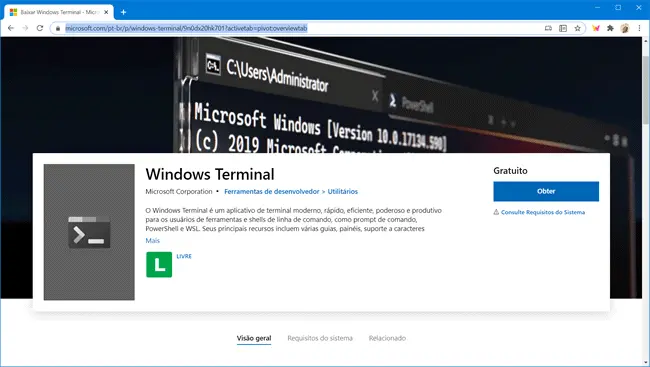Open the LIVRE rating link
Screen dimensions: 650x367
184,256
